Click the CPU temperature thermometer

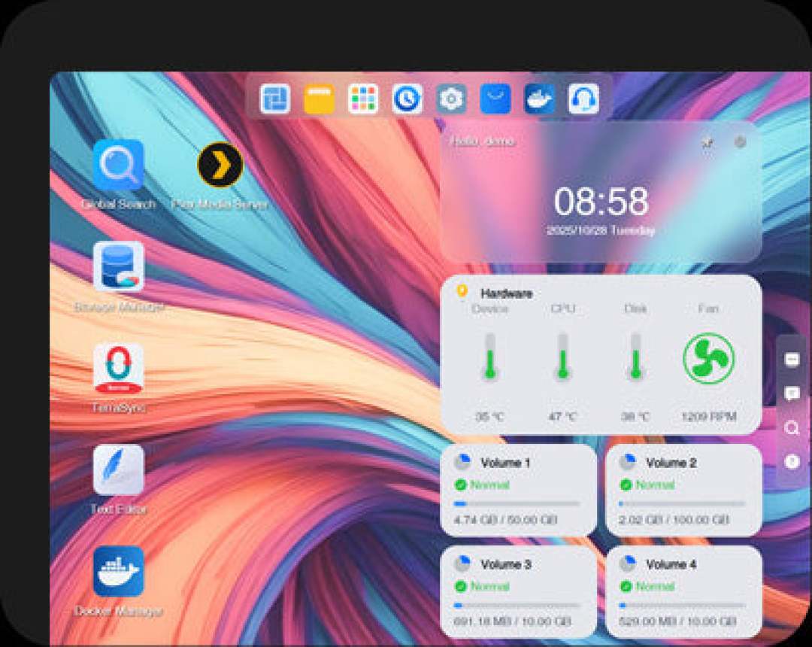[563, 358]
